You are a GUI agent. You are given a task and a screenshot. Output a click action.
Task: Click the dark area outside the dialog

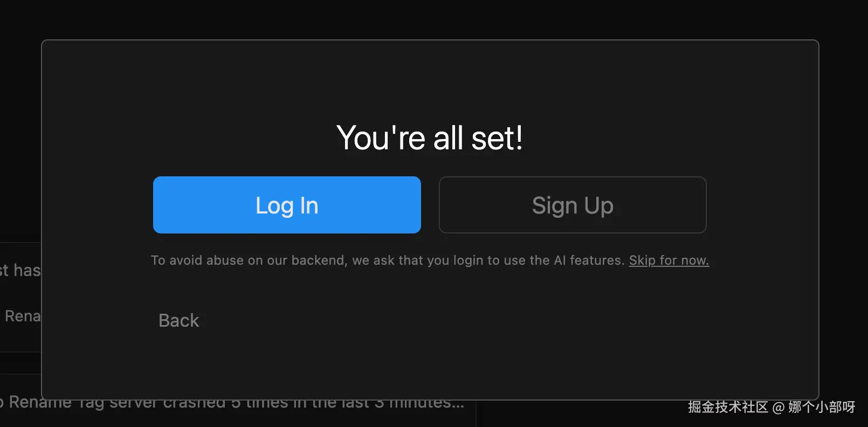coord(431,19)
